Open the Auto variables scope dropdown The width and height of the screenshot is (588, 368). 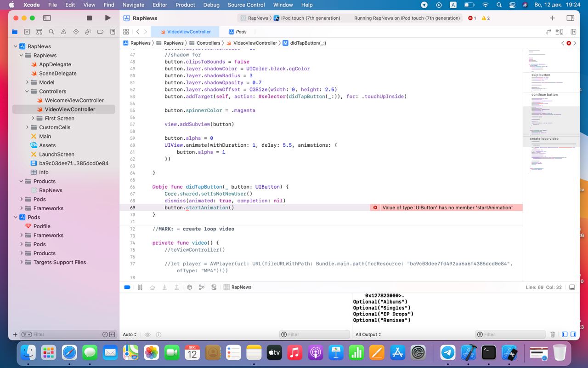(130, 334)
